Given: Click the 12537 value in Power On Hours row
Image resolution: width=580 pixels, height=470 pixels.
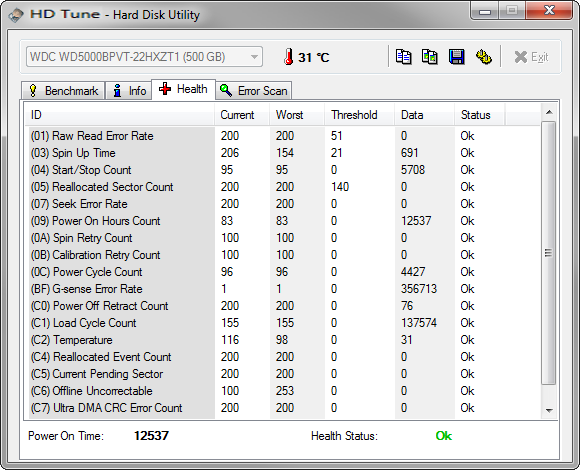Looking at the screenshot, I should (x=416, y=221).
